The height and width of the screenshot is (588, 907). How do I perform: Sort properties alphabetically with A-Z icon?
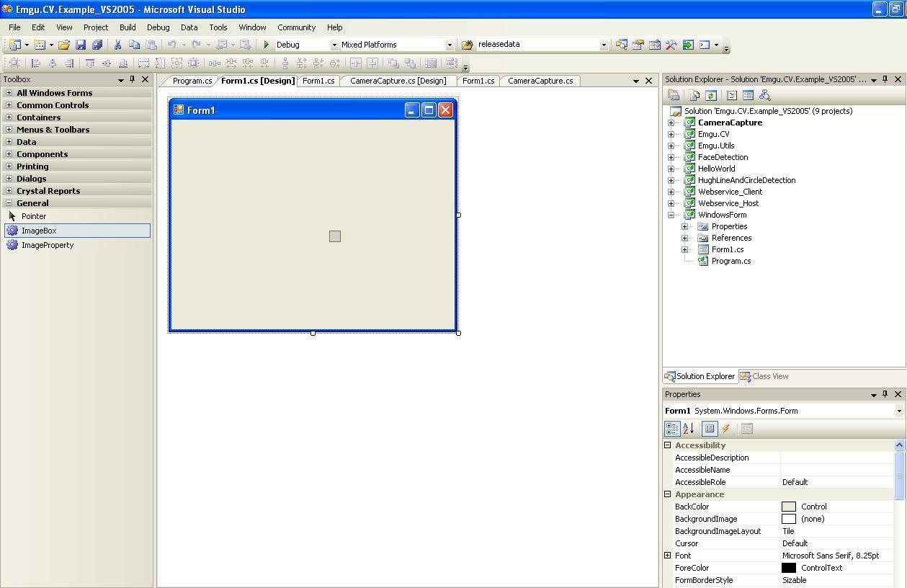click(x=688, y=429)
